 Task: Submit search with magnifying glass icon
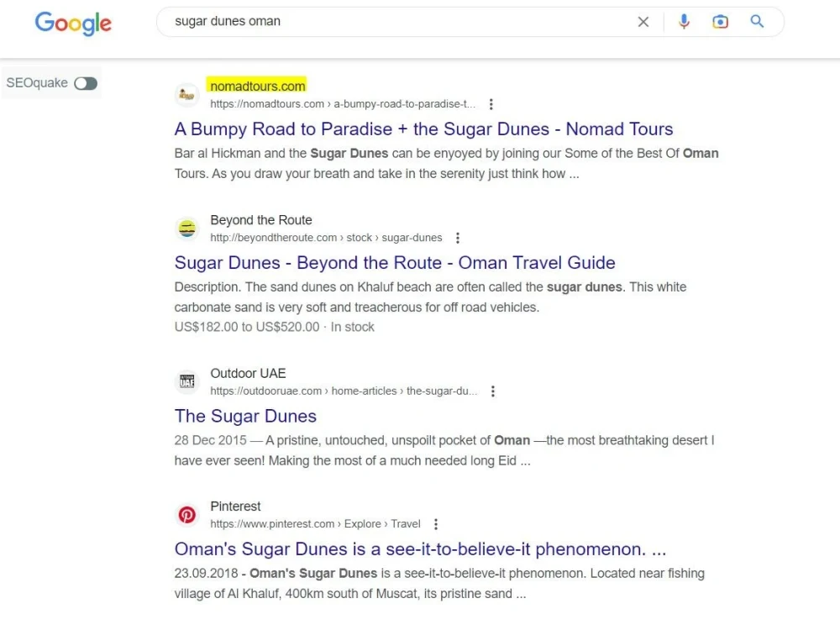(757, 22)
